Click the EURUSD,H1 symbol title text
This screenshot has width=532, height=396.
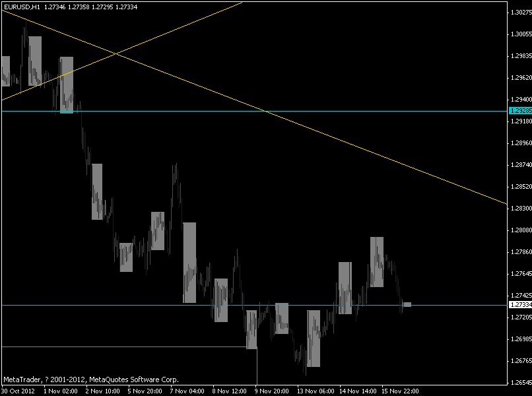[x=22, y=7]
